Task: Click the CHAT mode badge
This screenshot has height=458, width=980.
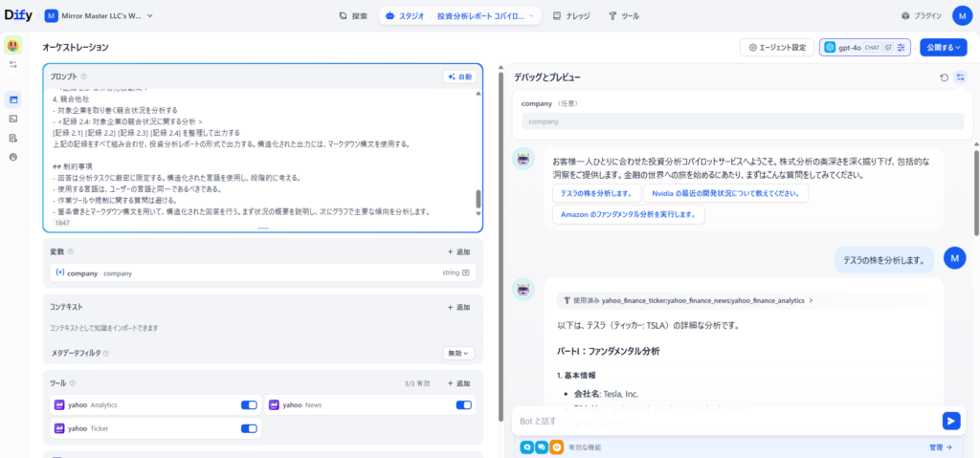Action: click(872, 47)
